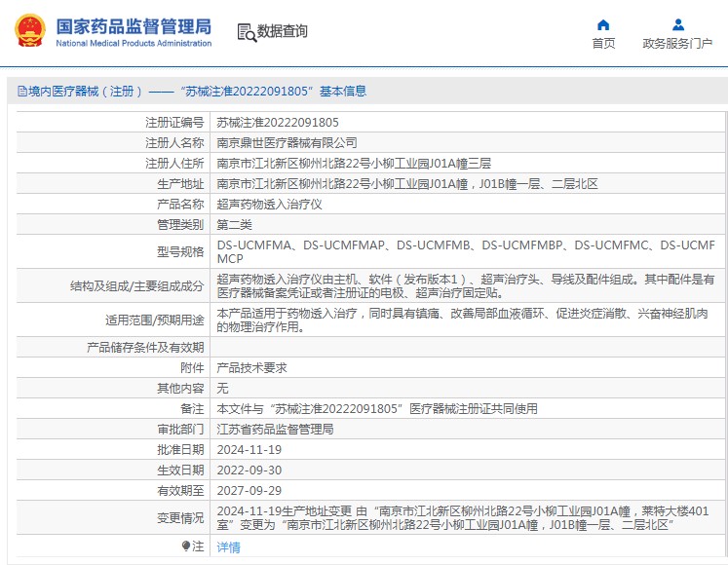
Task: Click the 型号规格 label cell
Action: click(x=113, y=251)
